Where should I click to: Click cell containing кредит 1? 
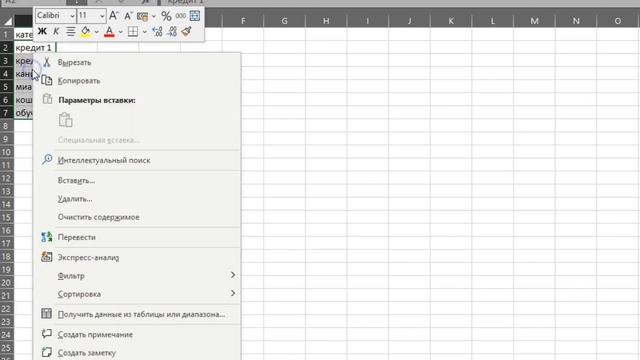(35, 48)
